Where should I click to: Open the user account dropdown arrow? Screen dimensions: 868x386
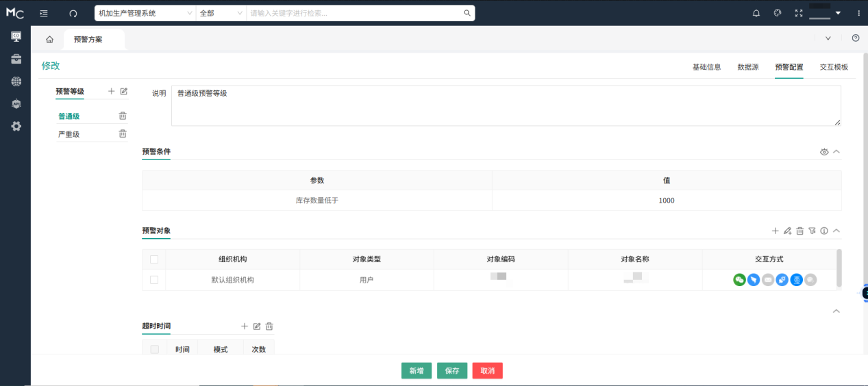(x=838, y=13)
